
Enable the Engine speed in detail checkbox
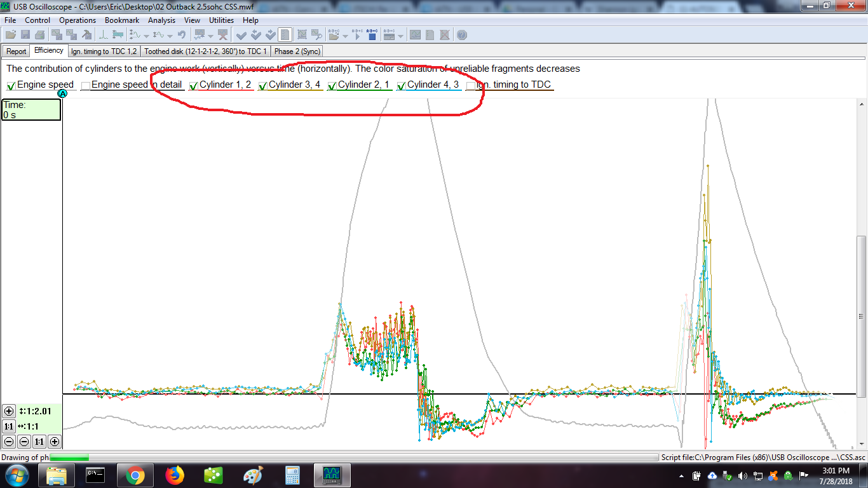(85, 86)
